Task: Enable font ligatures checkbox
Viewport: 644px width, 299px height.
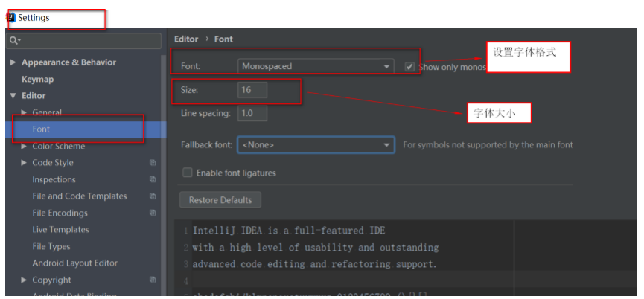Action: [x=188, y=173]
